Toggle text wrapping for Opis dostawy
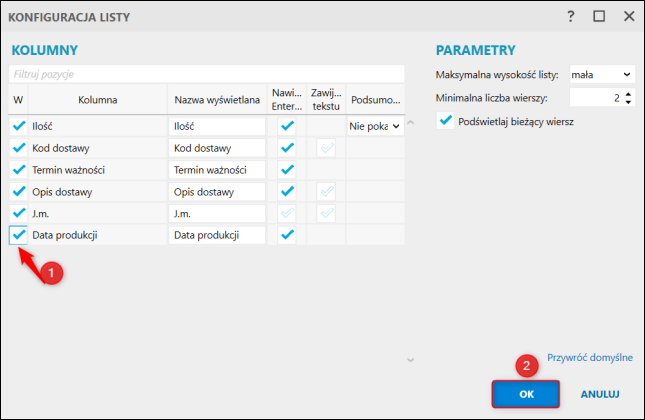Viewport: 645px width, 420px height. [326, 191]
